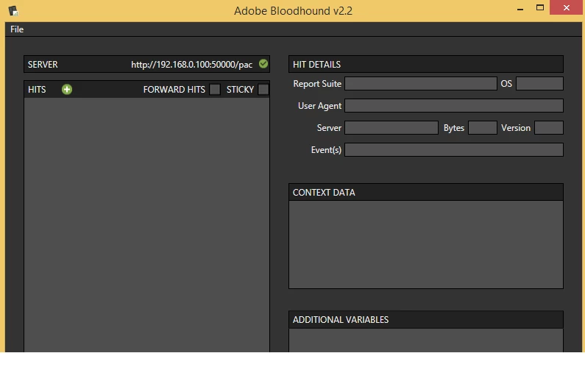Click inside the Hits list panel
The width and height of the screenshot is (585, 392).
[x=146, y=224]
